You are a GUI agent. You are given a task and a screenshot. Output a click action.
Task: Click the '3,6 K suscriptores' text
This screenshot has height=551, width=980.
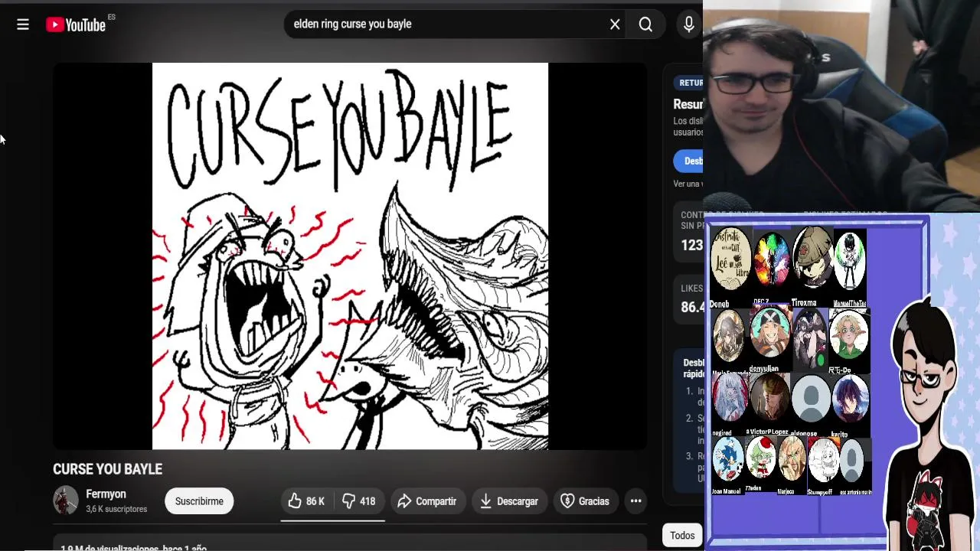116,510
